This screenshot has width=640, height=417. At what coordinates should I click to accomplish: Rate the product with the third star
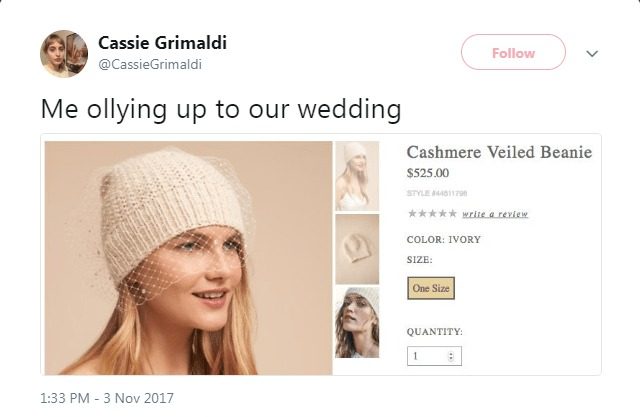(x=432, y=213)
